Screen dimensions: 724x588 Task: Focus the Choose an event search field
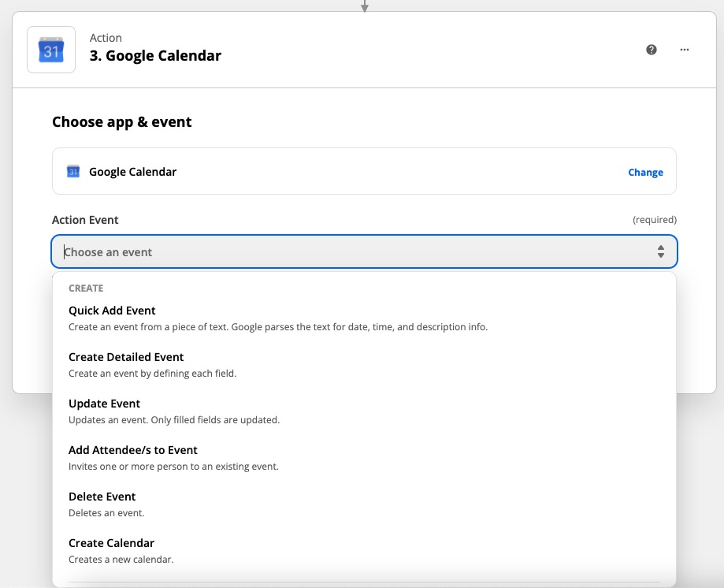(364, 251)
